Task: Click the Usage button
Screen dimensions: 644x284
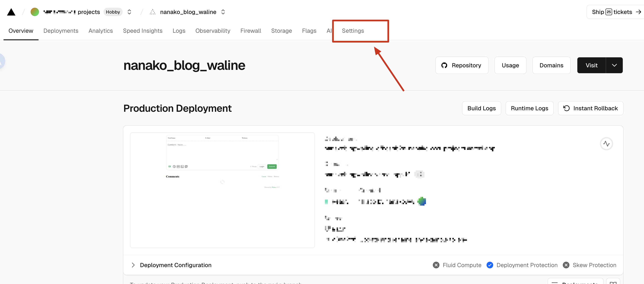Action: click(x=510, y=65)
